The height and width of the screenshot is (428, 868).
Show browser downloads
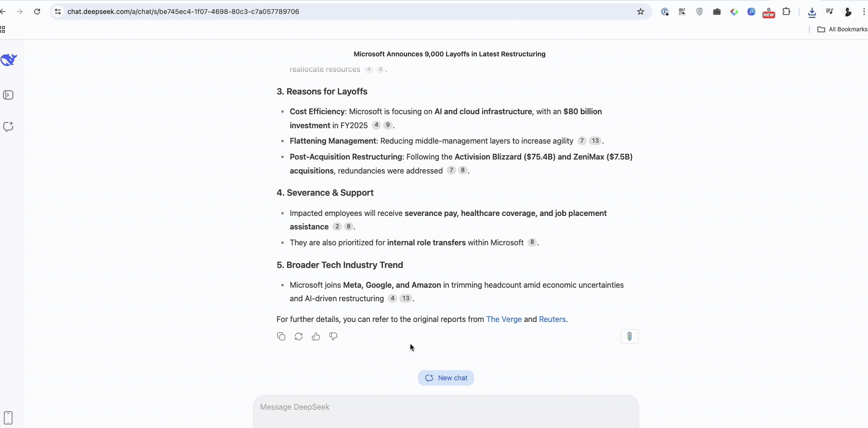tap(812, 12)
